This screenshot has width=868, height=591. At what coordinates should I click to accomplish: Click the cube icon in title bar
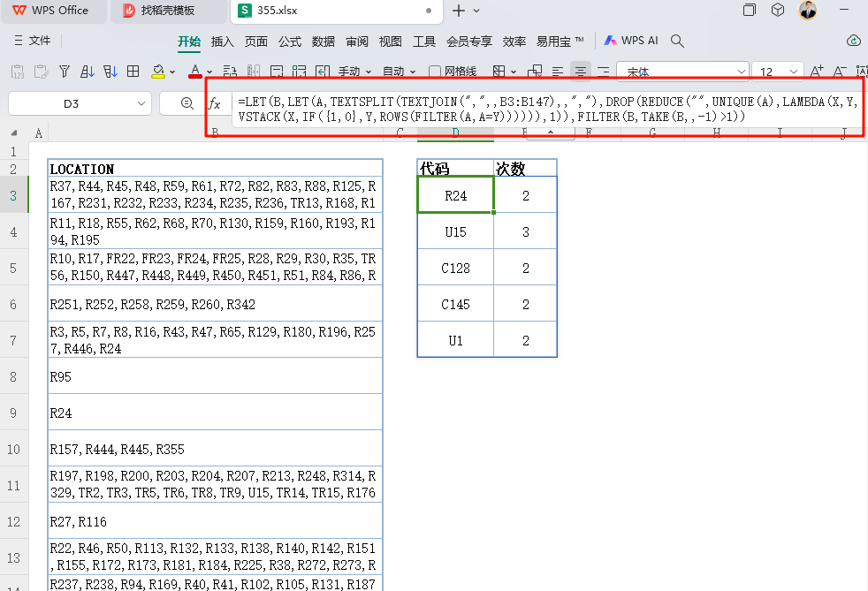point(778,10)
